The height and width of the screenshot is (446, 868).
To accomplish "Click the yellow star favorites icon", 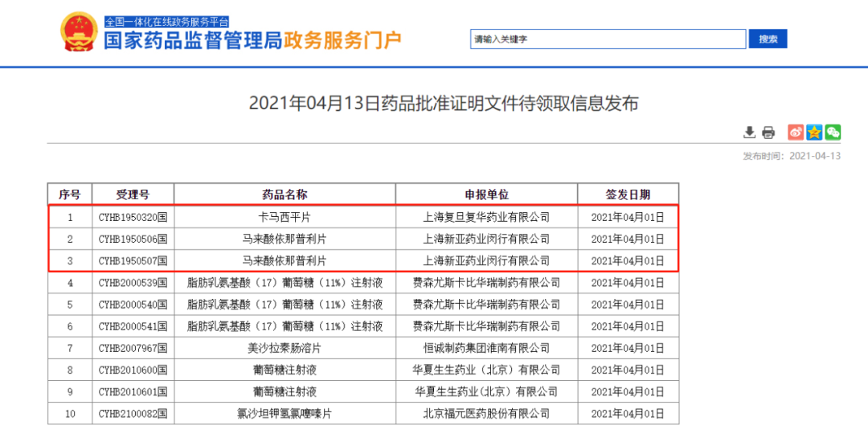I will (814, 133).
